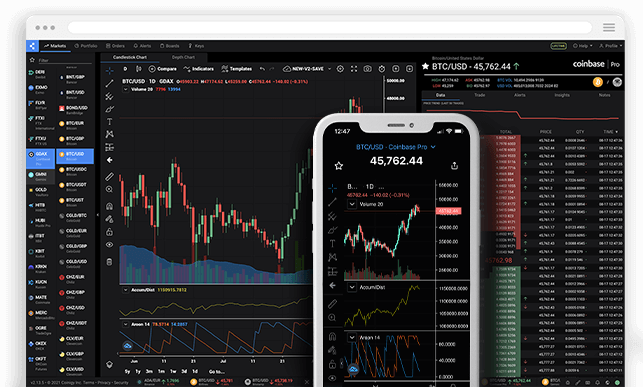Click Go to... date button
Image resolution: width=643 pixels, height=387 pixels.
point(217,371)
